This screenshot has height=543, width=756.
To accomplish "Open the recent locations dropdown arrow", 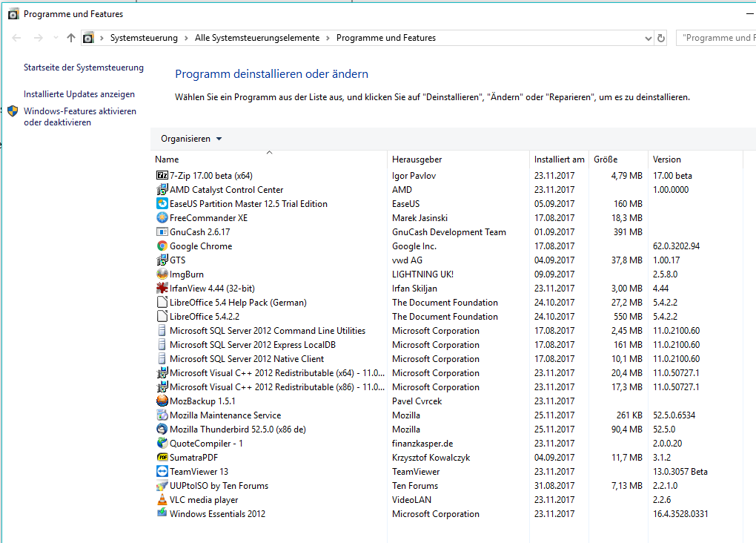I will point(56,38).
